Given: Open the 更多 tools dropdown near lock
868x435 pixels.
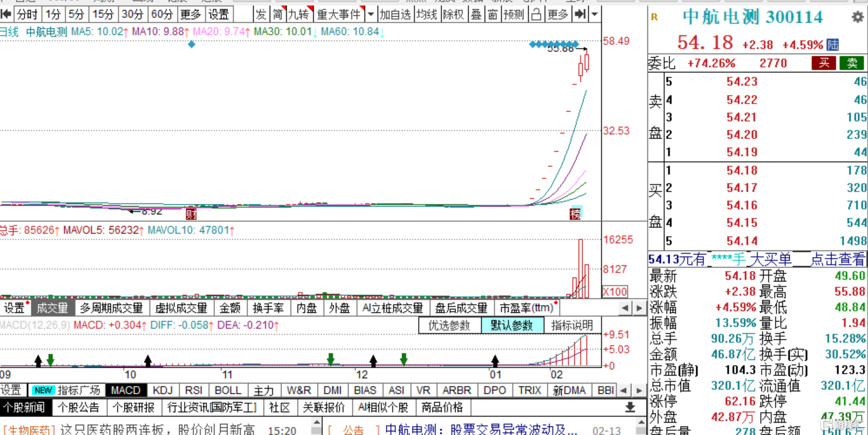Looking at the screenshot, I should (x=558, y=14).
